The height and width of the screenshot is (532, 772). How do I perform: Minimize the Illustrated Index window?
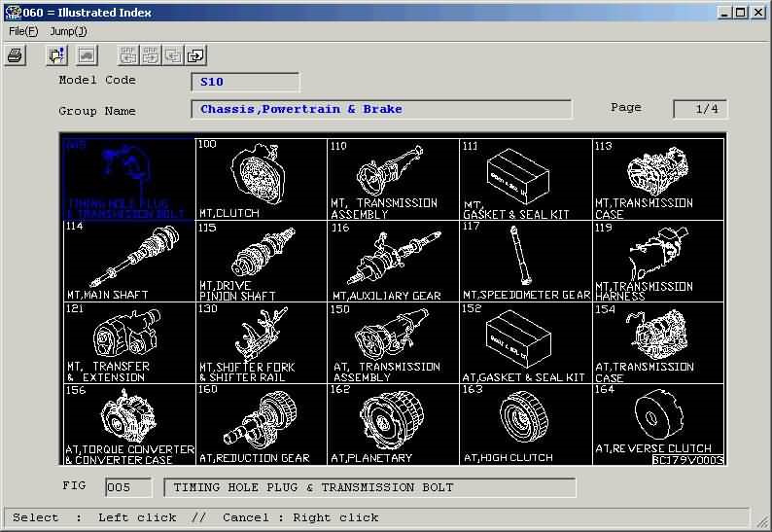(723, 13)
